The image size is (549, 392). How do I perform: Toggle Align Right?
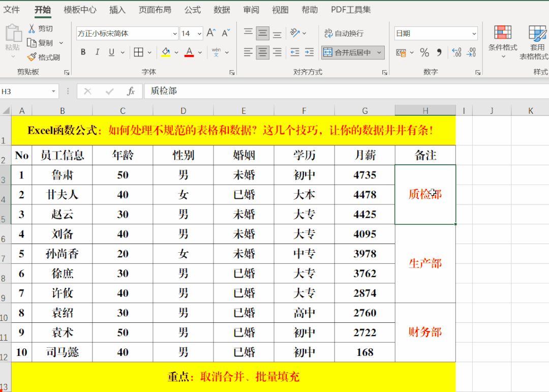click(x=277, y=52)
